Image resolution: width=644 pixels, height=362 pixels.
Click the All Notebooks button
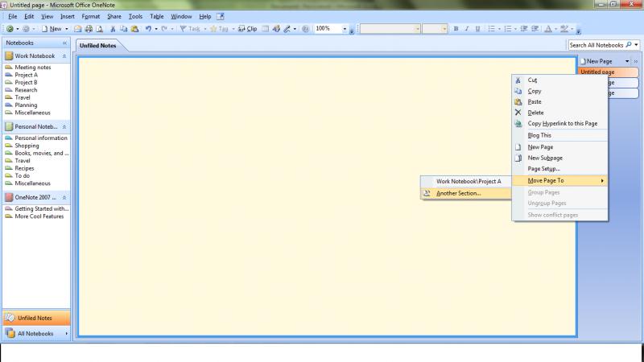tap(35, 333)
